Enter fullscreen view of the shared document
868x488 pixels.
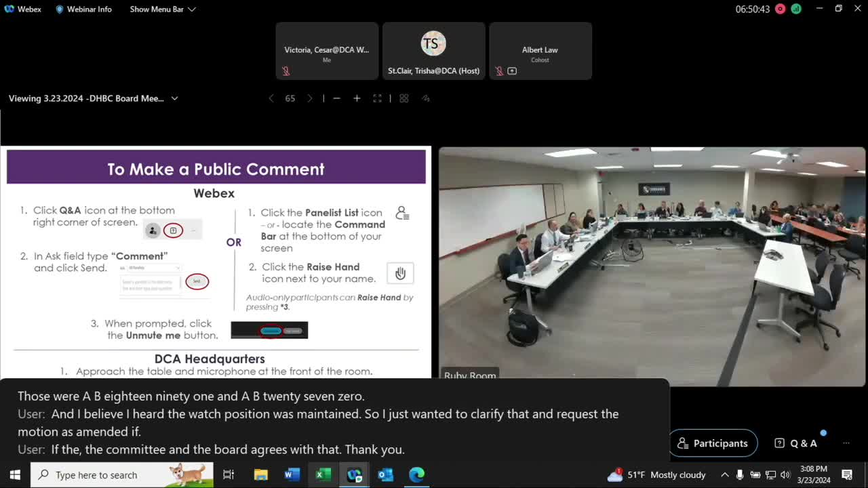click(x=377, y=98)
